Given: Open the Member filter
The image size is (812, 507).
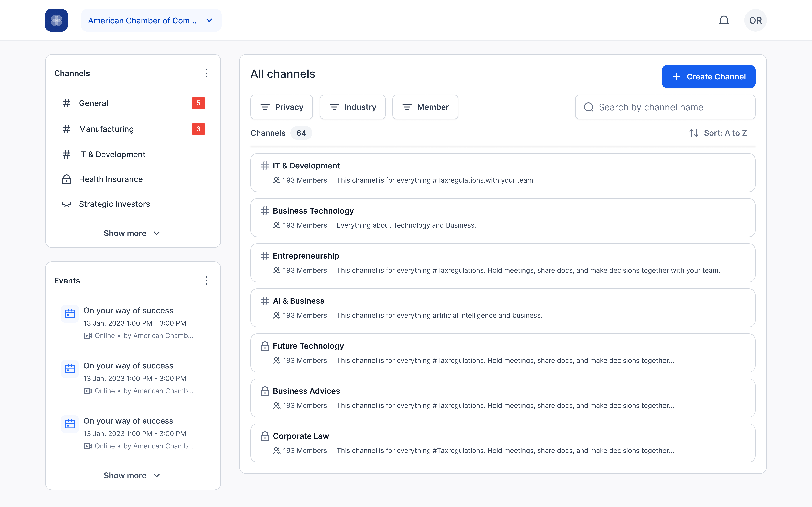Looking at the screenshot, I should click(x=425, y=107).
